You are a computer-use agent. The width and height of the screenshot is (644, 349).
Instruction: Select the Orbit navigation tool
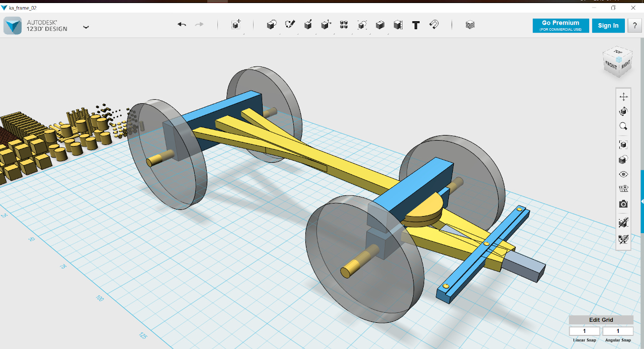point(623,111)
